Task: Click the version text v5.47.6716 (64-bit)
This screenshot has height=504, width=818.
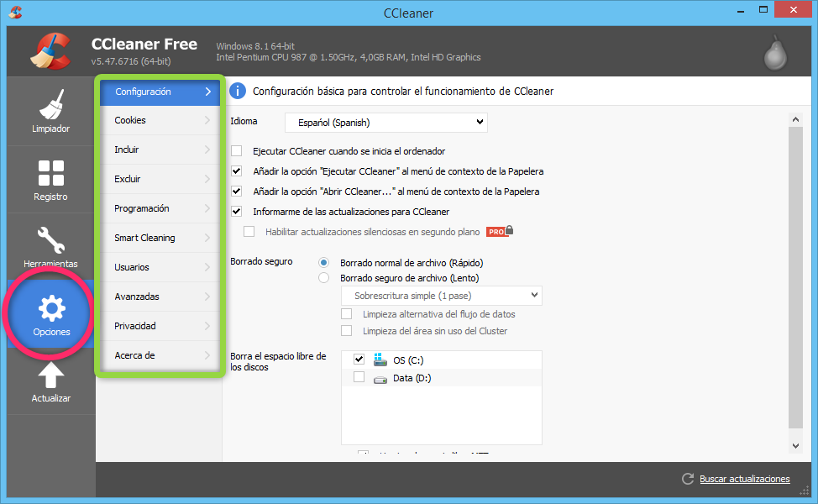Action: click(131, 61)
